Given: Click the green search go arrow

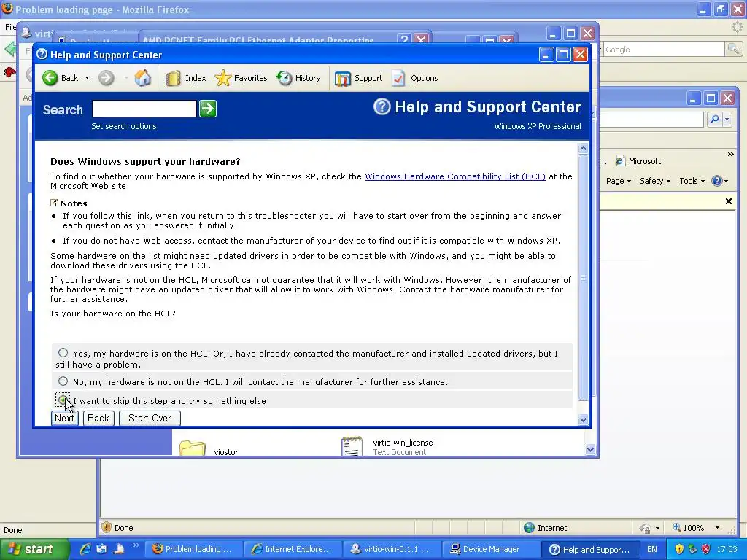Looking at the screenshot, I should pos(208,109).
